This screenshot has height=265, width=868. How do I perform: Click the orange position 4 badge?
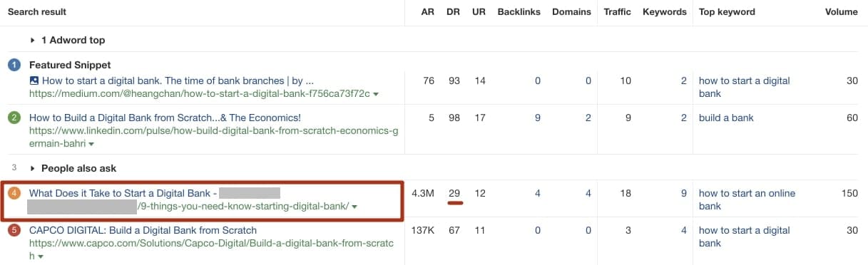14,193
